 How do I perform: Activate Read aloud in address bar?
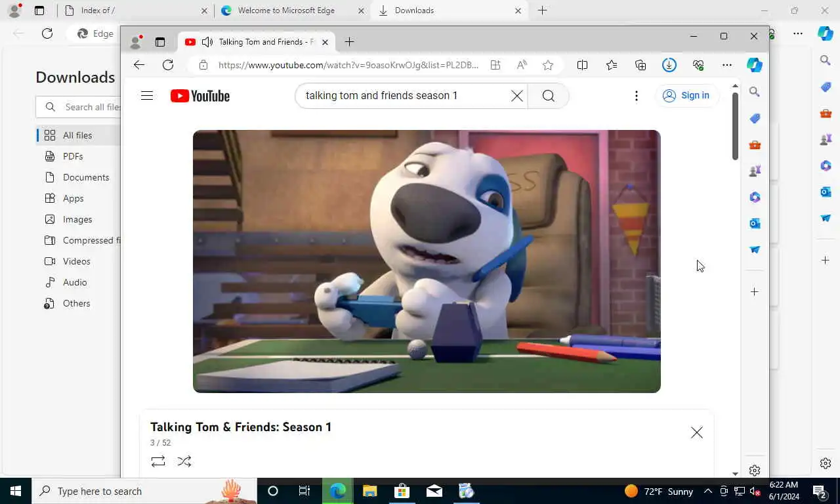(522, 65)
